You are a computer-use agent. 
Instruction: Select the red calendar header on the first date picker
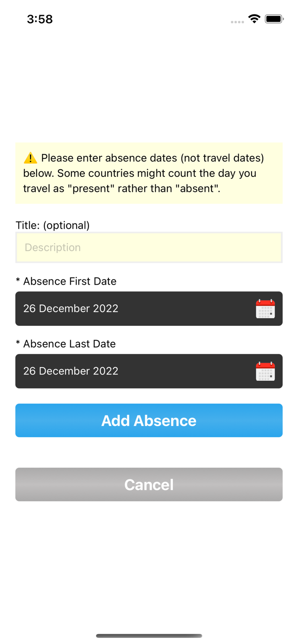click(x=265, y=303)
